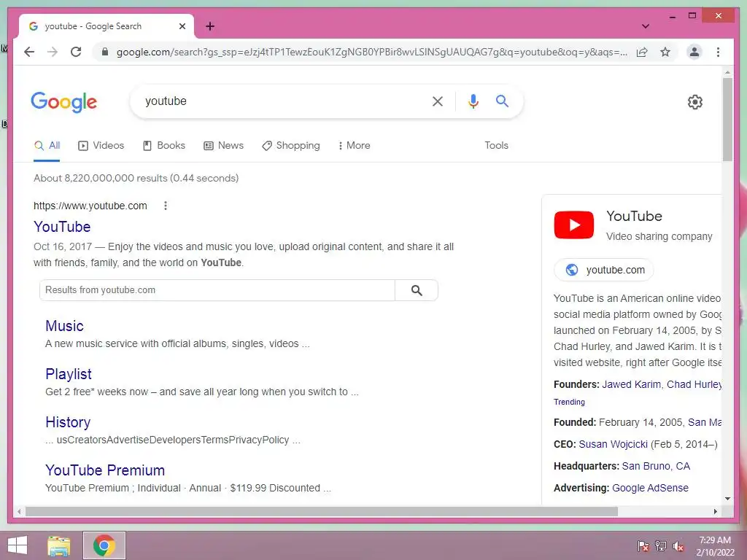The image size is (747, 560).
Task: Search youtube.com with the sitelinks magnifier button
Action: (417, 290)
